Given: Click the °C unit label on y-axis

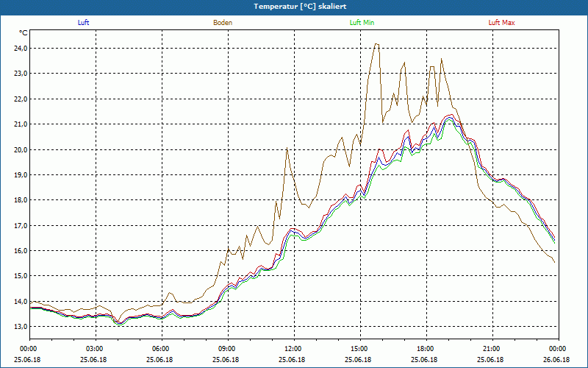Looking at the screenshot, I should pos(24,33).
